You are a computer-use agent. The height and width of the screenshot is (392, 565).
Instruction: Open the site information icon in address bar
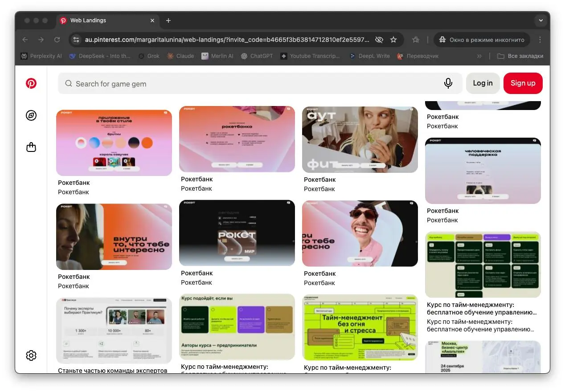click(x=76, y=40)
